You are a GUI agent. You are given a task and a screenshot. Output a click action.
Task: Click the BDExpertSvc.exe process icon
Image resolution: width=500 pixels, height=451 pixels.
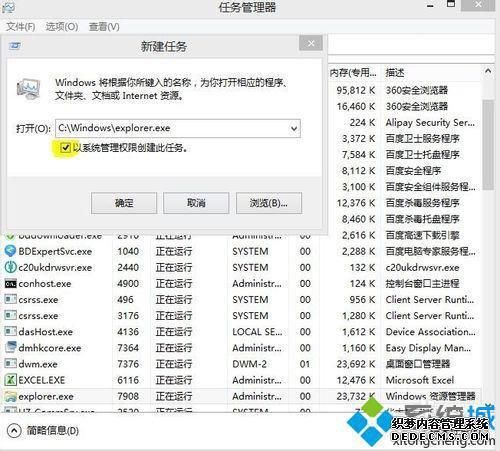[10, 251]
